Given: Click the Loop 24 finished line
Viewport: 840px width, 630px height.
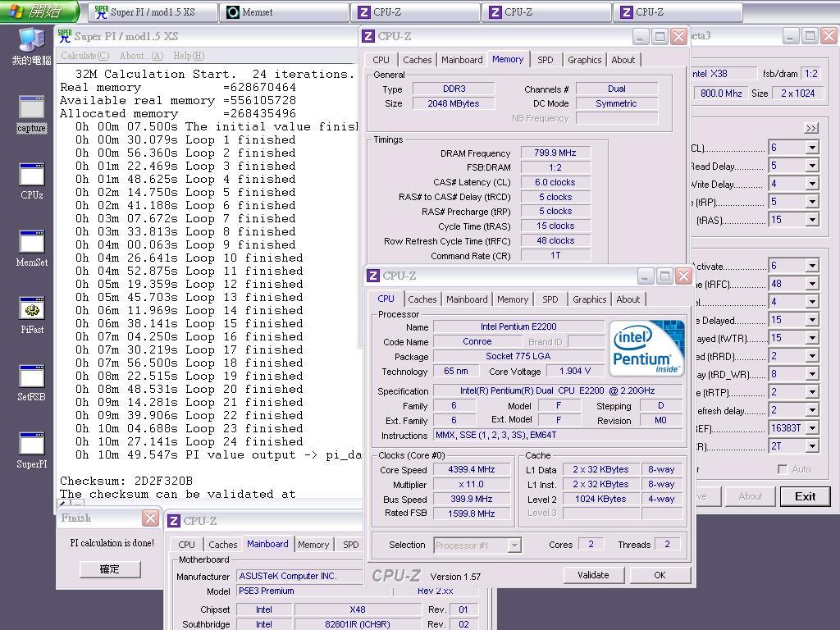Looking at the screenshot, I should tap(189, 442).
